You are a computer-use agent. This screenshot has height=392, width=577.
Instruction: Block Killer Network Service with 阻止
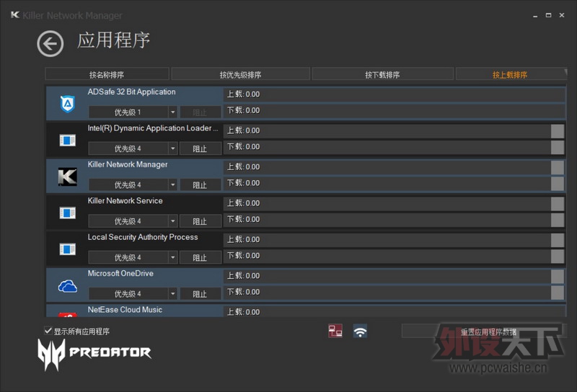(x=201, y=221)
